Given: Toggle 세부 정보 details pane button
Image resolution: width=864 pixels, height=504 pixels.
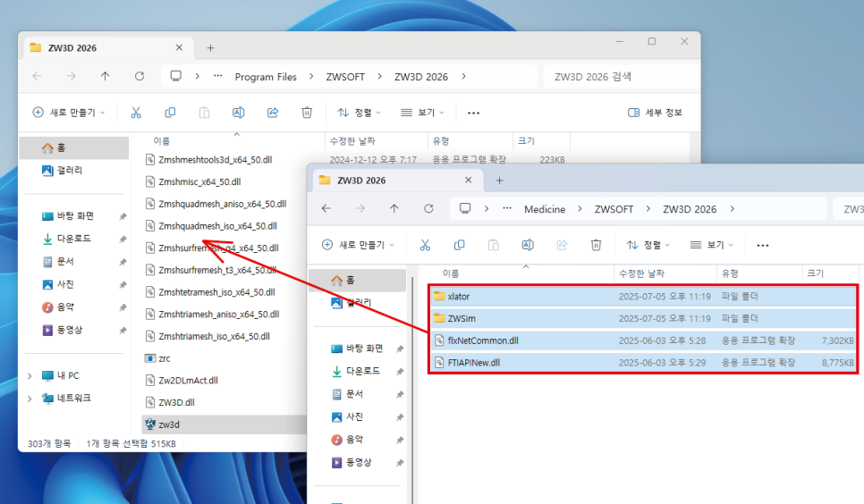Looking at the screenshot, I should pyautogui.click(x=656, y=113).
